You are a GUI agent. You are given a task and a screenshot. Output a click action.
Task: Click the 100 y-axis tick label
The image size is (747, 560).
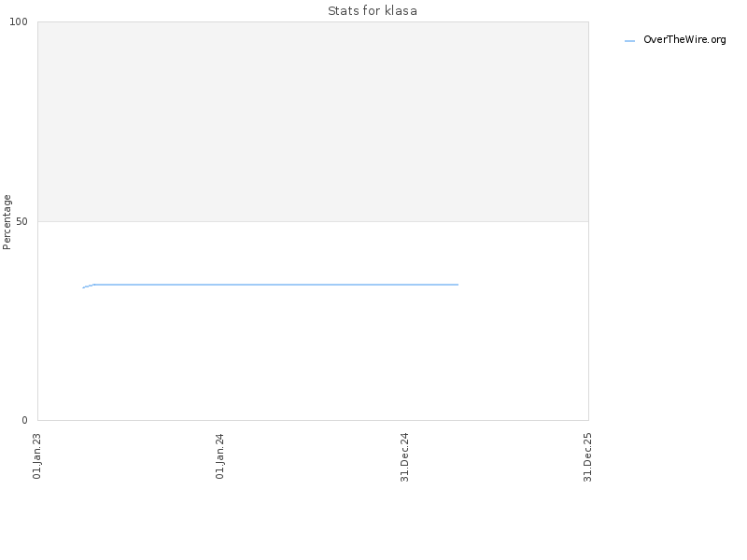click(x=25, y=22)
